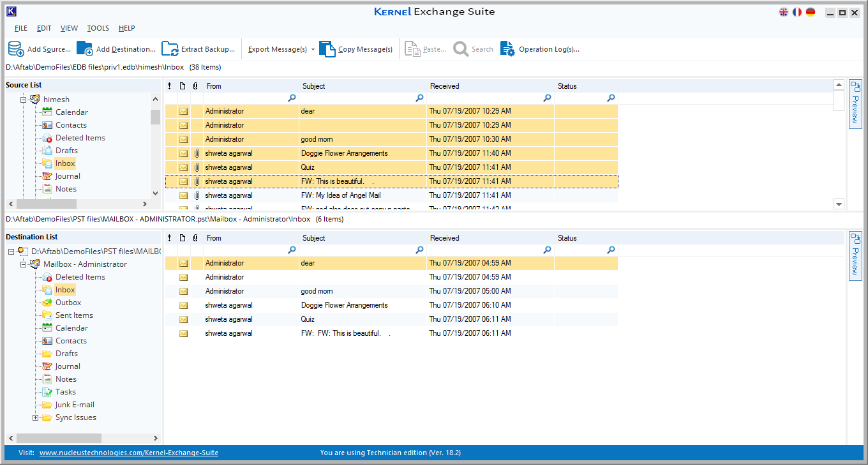Image resolution: width=868 pixels, height=466 pixels.
Task: Expand the Sync Issues folder
Action: click(36, 417)
